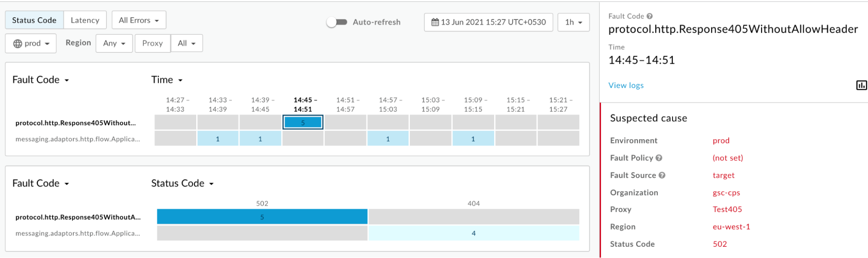
Task: Expand the Time column header dropdown
Action: pos(167,80)
